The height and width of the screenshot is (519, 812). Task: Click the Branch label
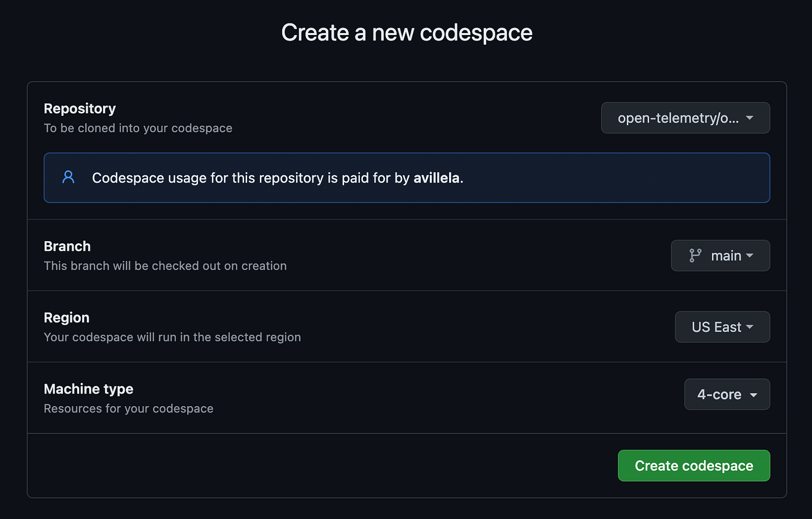tap(67, 246)
